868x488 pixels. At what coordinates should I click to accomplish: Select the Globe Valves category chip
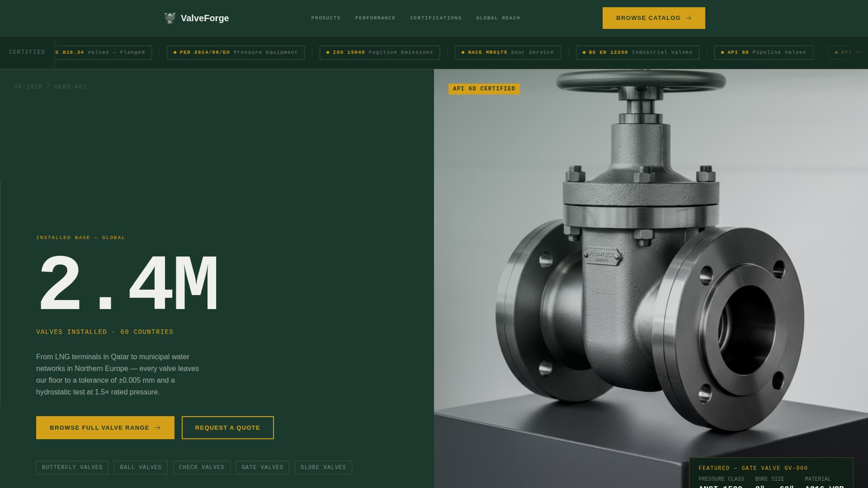(323, 468)
